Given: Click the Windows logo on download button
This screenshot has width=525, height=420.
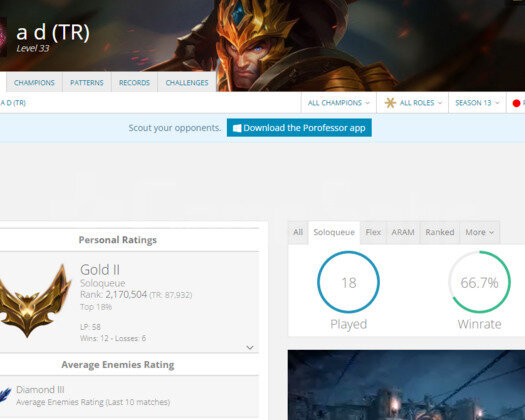Looking at the screenshot, I should coord(237,128).
